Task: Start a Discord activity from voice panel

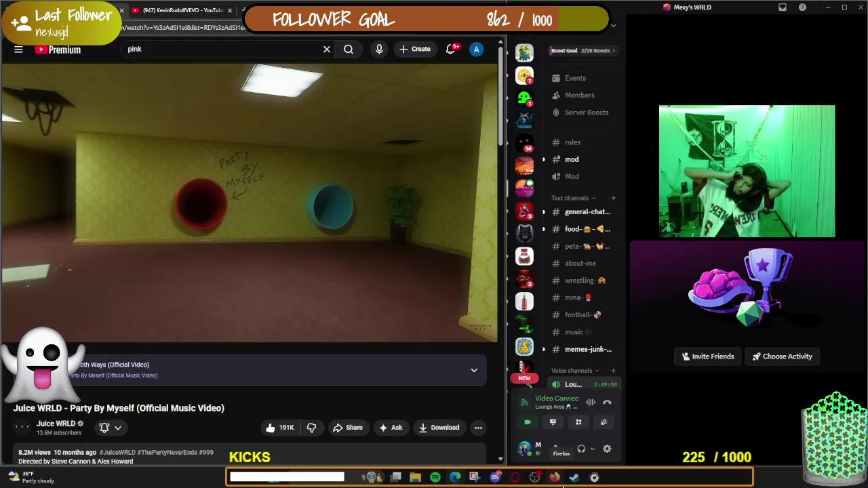Action: pos(578,422)
